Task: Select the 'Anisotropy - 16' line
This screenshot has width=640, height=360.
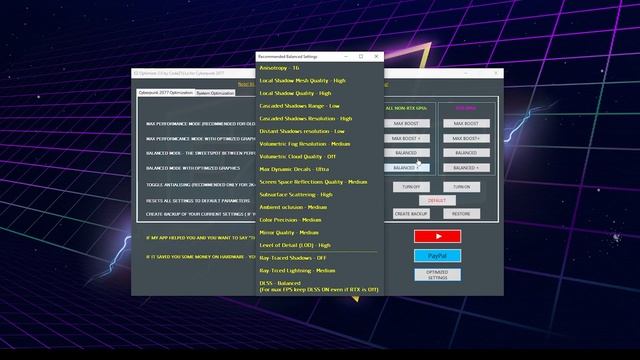Action: pyautogui.click(x=279, y=68)
